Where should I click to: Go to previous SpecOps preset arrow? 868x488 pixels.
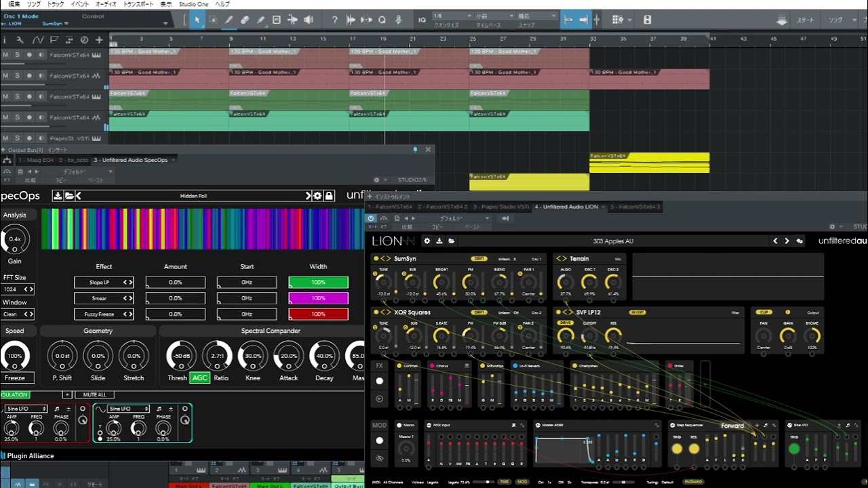(x=78, y=196)
